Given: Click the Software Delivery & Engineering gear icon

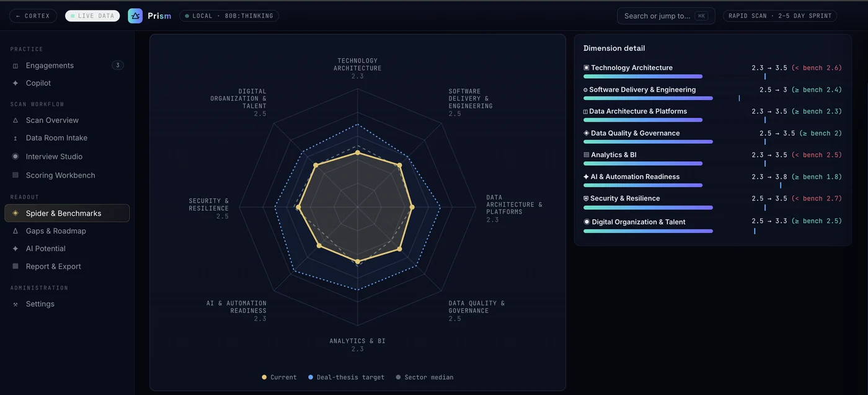Looking at the screenshot, I should 585,90.
